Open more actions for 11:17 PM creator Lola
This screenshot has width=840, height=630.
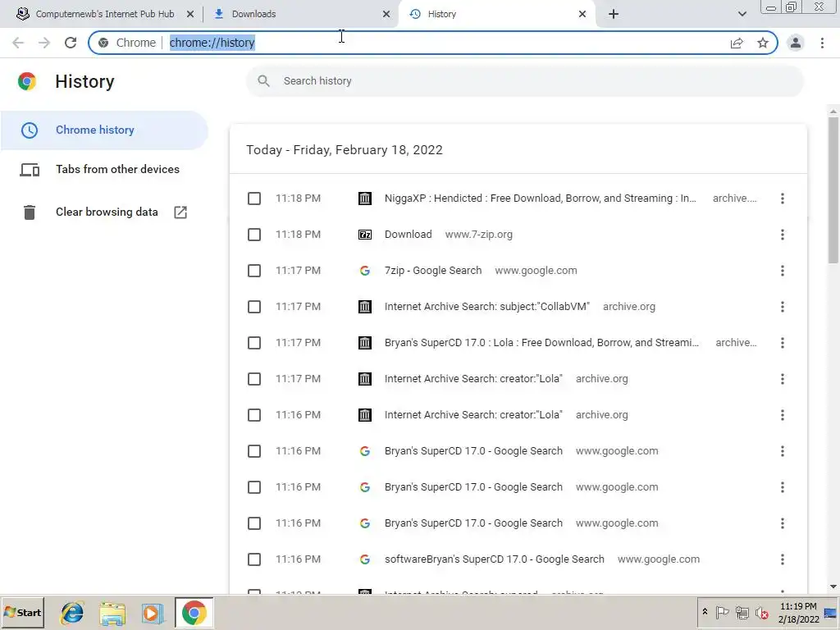click(x=782, y=379)
